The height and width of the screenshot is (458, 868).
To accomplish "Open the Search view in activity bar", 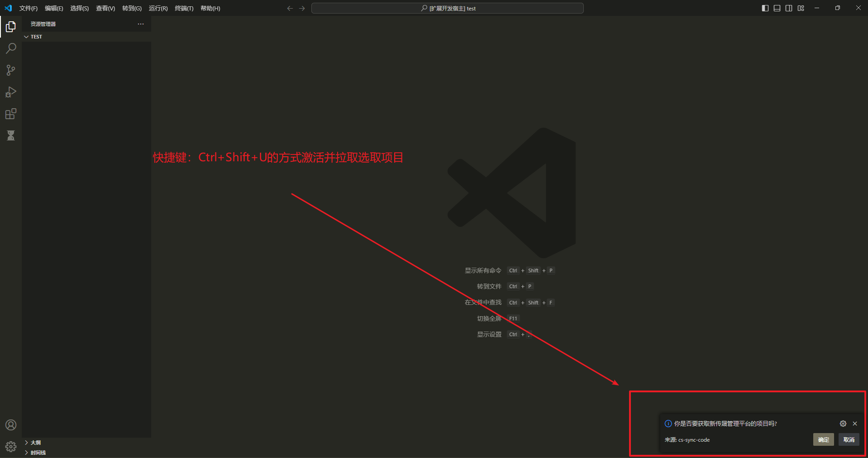I will click(11, 48).
